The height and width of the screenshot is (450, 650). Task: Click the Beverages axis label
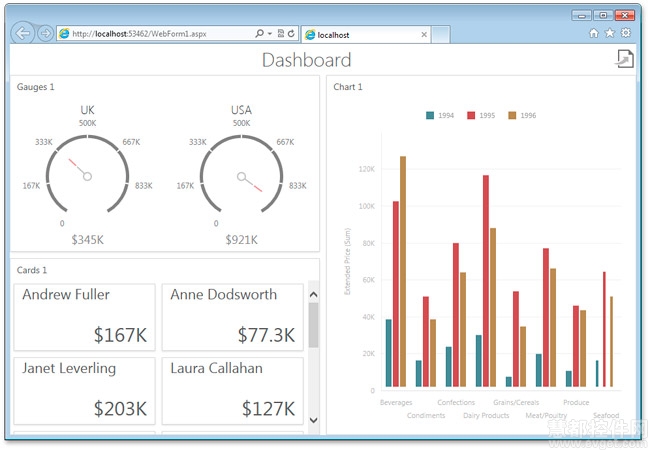coord(396,402)
